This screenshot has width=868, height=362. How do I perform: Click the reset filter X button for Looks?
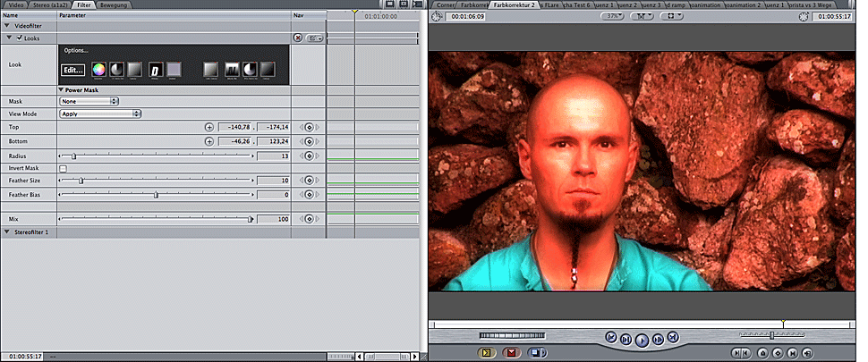coord(298,38)
